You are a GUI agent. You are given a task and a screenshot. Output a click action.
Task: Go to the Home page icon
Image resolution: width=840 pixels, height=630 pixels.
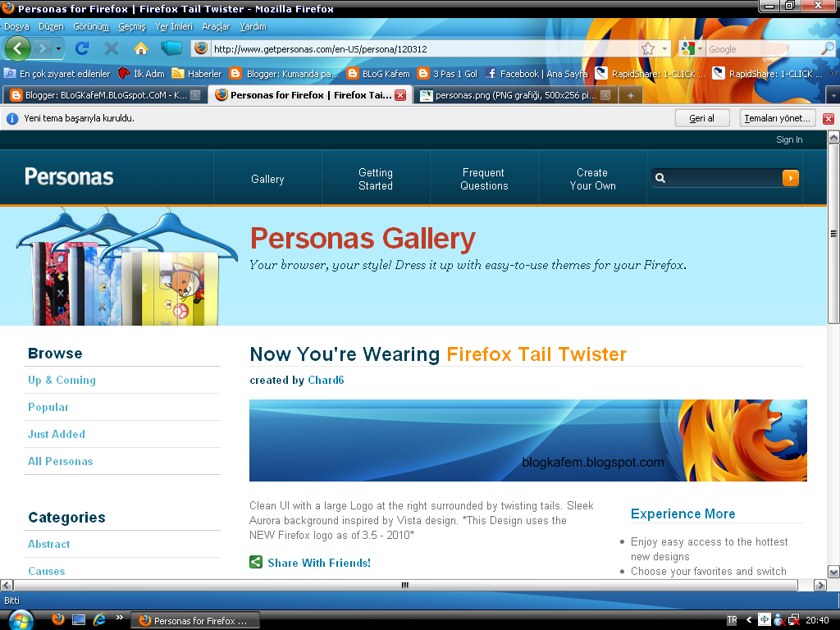pyautogui.click(x=141, y=48)
